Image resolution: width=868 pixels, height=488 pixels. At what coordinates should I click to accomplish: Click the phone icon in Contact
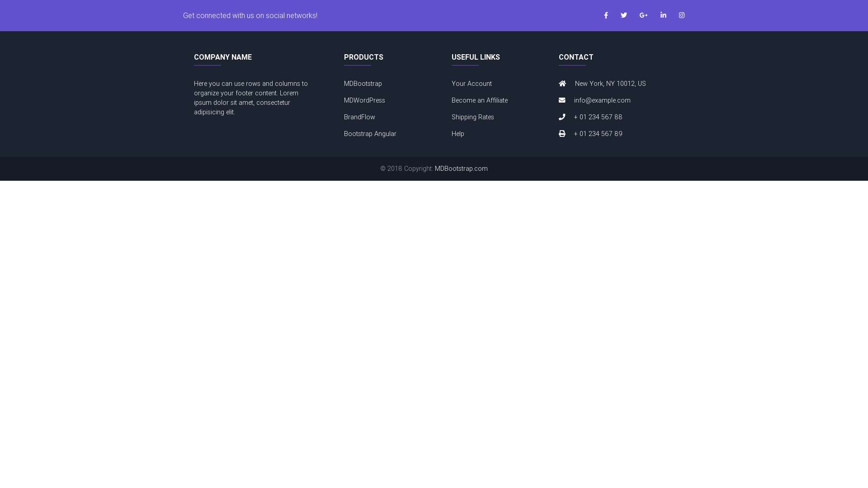(x=562, y=117)
